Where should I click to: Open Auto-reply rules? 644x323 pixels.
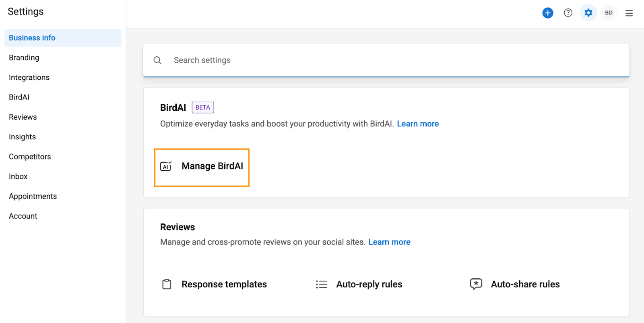[369, 284]
